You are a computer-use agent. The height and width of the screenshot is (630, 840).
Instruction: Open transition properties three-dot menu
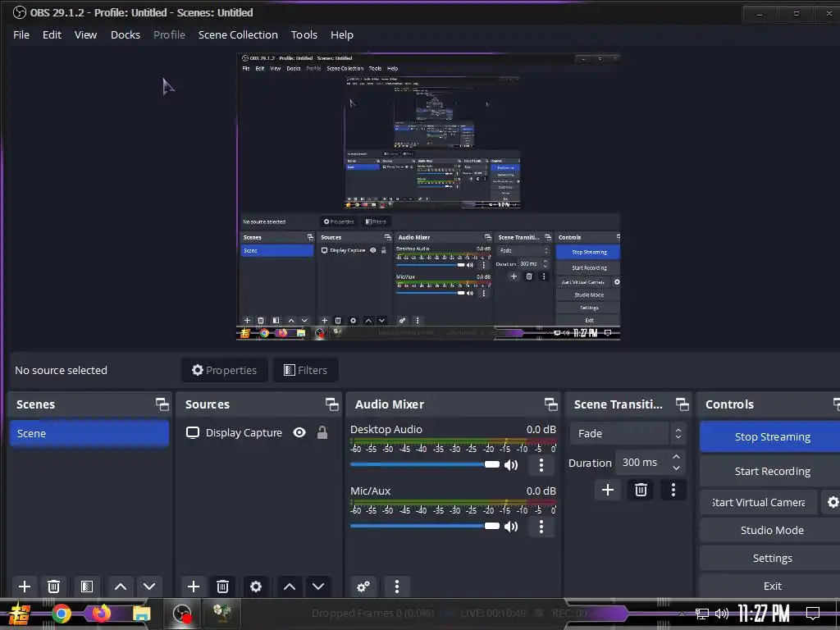click(673, 490)
